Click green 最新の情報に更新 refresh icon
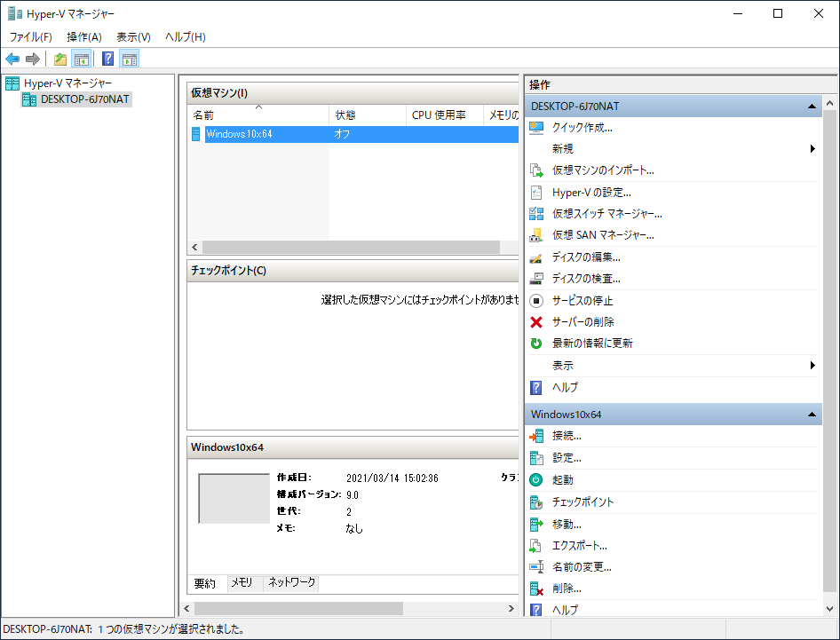Screen dimensions: 840x640 [536, 344]
